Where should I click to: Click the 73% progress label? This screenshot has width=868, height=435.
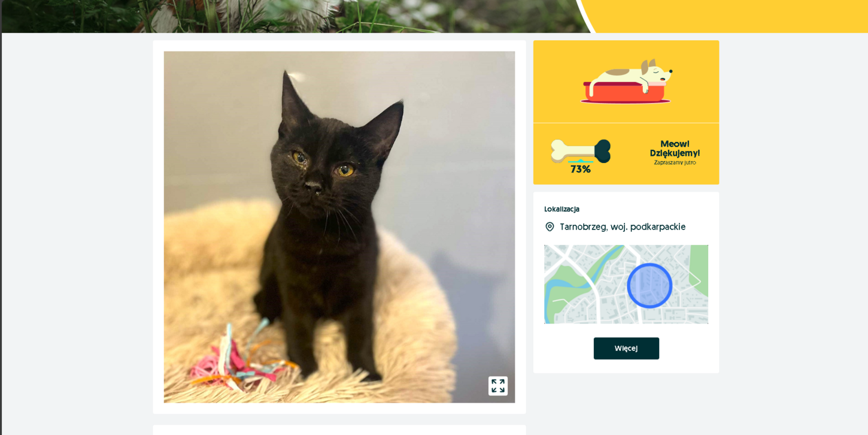point(581,170)
